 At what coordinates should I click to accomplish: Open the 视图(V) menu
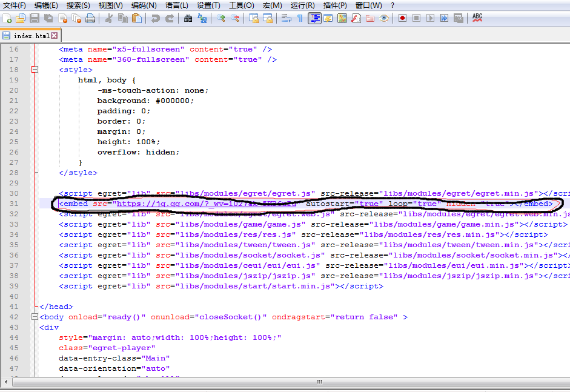110,5
